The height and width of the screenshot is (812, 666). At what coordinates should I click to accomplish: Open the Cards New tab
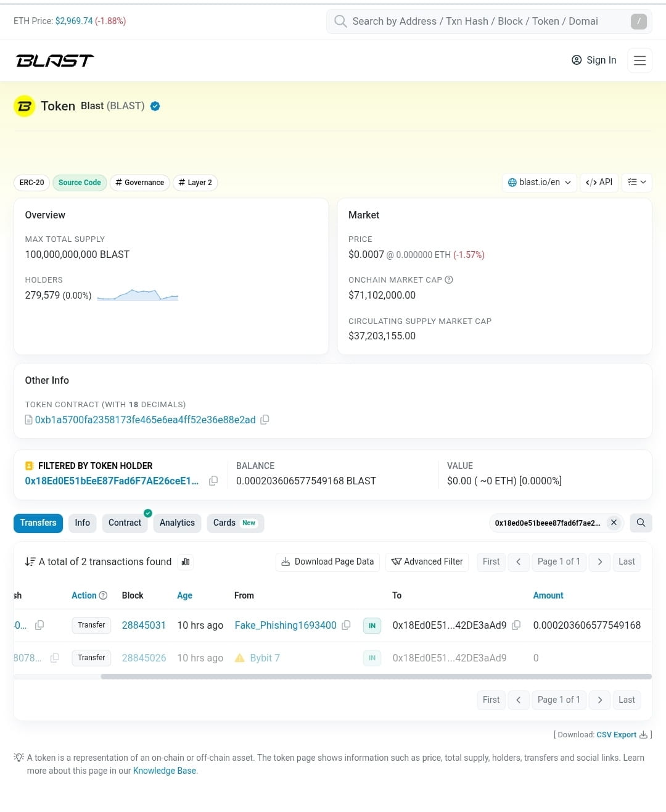click(235, 523)
